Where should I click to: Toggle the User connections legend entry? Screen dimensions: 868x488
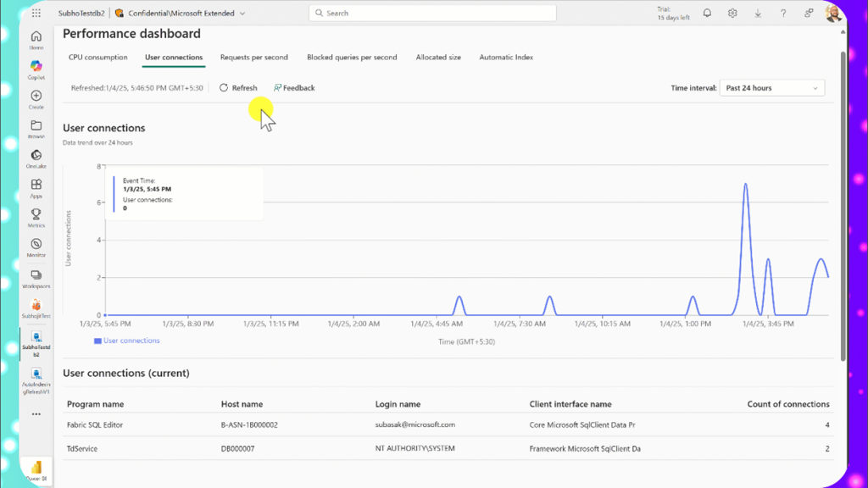[127, 341]
